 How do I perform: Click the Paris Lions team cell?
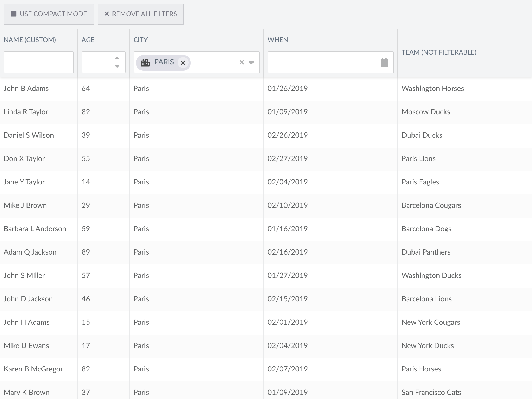(x=418, y=159)
